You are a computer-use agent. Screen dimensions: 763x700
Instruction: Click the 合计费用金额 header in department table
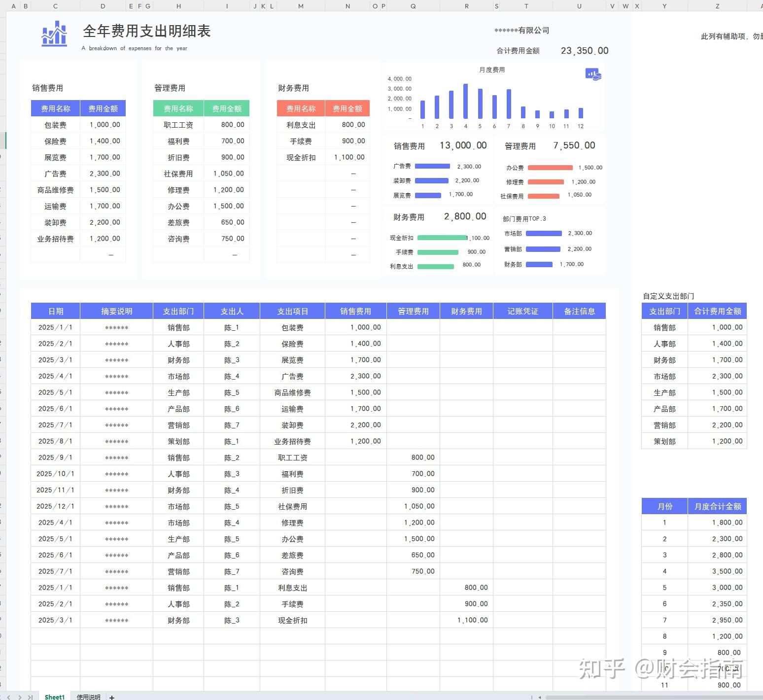718,311
